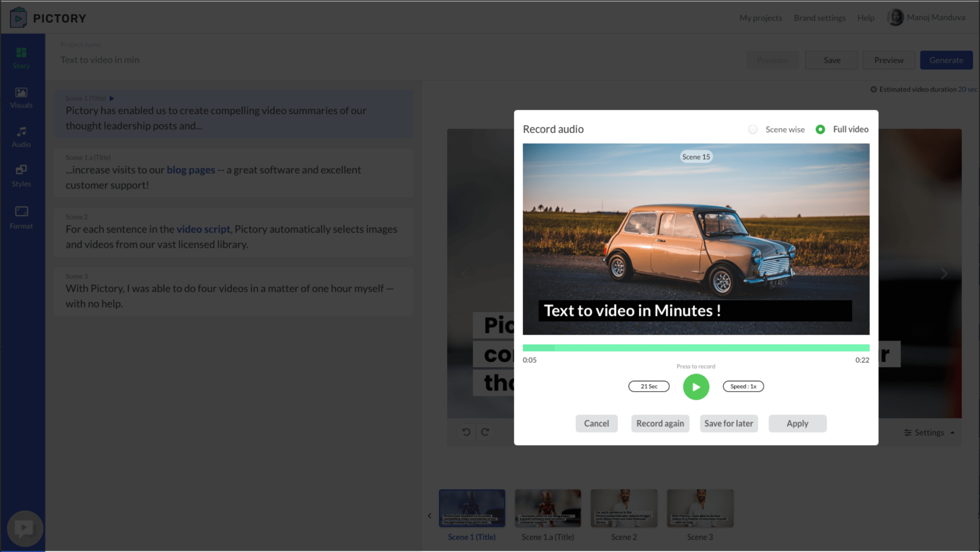This screenshot has height=552, width=980.
Task: Select the Full video radio option
Action: 820,129
